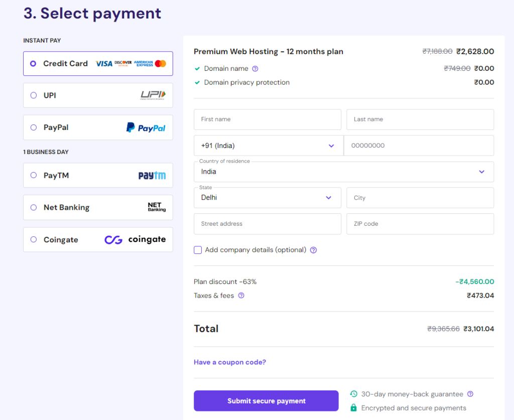This screenshot has height=420, width=514.
Task: Click the Paytm logo
Action: pyautogui.click(x=152, y=176)
